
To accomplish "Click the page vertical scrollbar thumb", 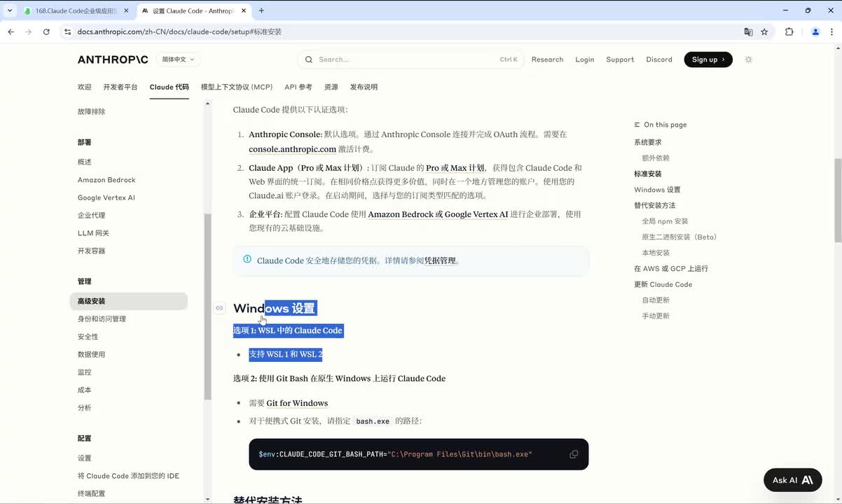I will (838, 200).
